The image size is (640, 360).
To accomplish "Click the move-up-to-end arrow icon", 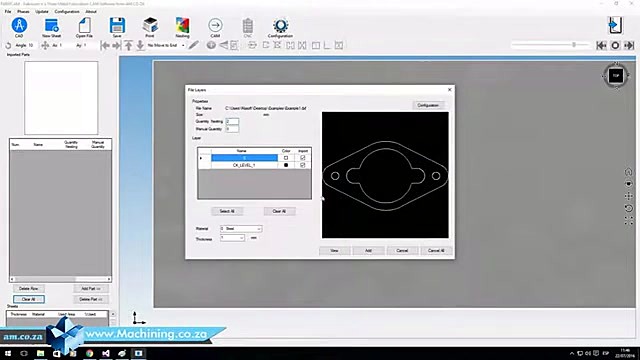I will [128, 45].
